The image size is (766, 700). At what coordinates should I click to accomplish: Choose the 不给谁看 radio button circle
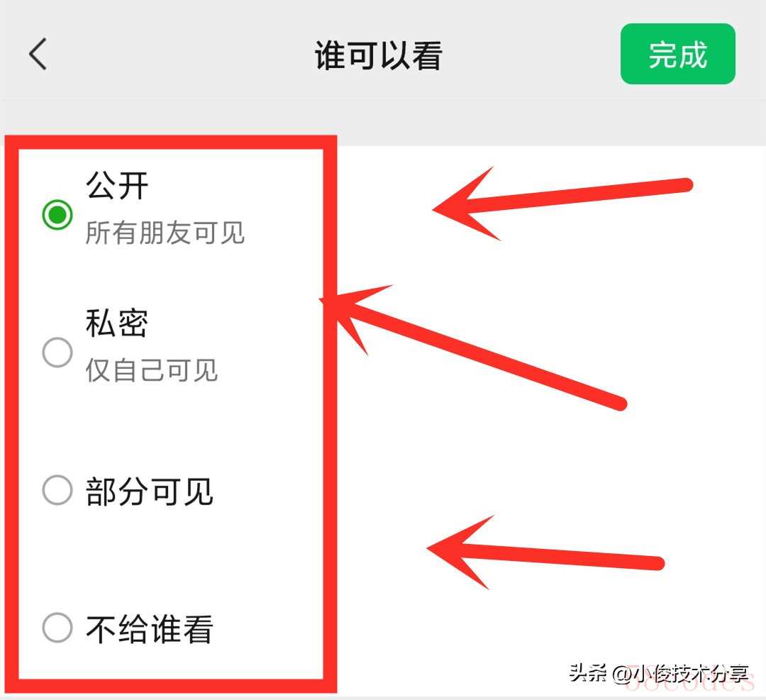coord(57,628)
